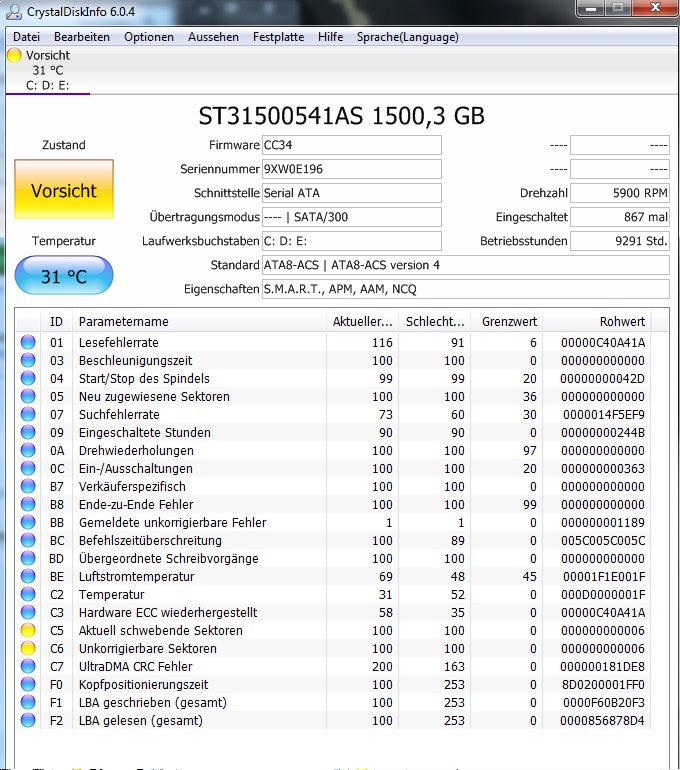680x770 pixels.
Task: Sort by the Grenzwert column header
Action: (507, 322)
